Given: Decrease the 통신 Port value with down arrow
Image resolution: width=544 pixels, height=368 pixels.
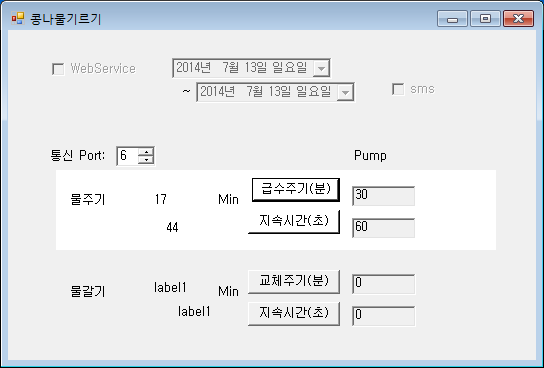Looking at the screenshot, I should 146,160.
